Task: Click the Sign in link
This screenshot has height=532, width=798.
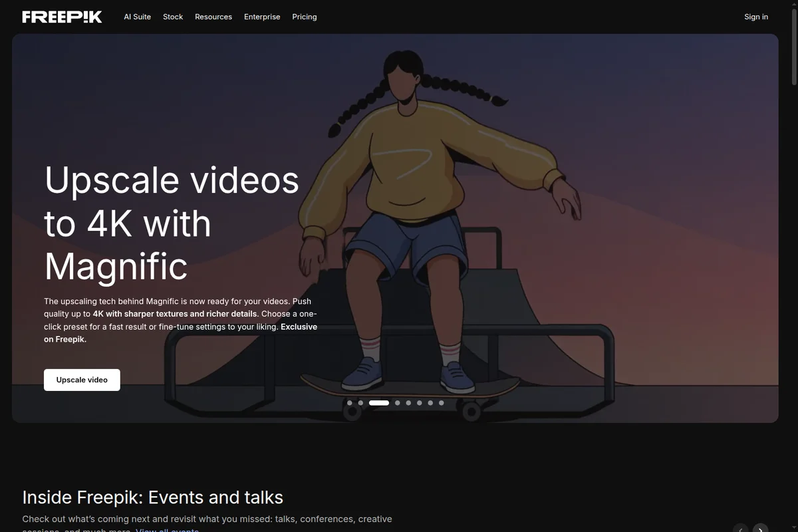Action: tap(755, 17)
